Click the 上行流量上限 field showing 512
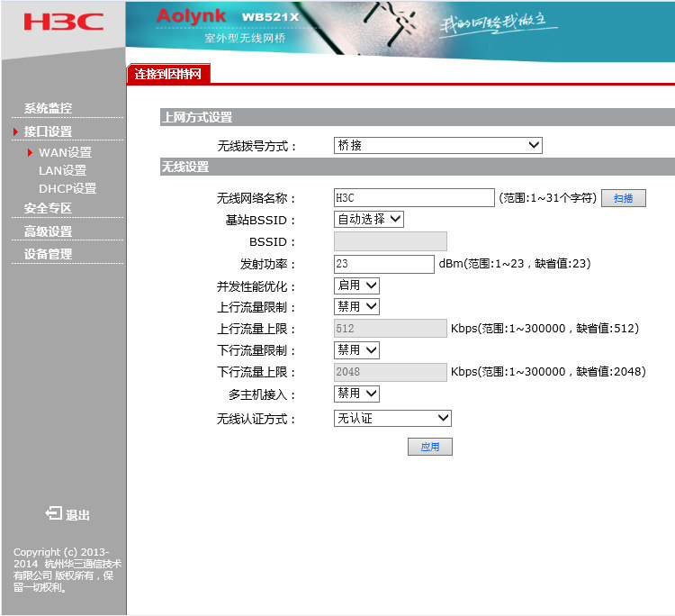The image size is (675, 616). [391, 328]
